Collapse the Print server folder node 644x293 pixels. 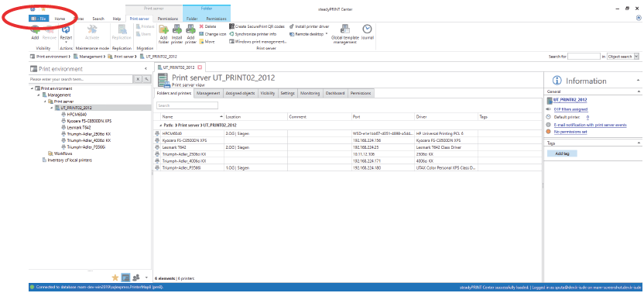[x=45, y=102]
